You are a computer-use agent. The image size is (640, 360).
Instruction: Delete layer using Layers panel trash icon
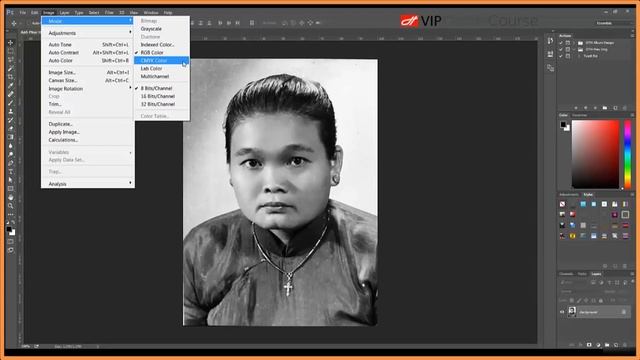625,345
